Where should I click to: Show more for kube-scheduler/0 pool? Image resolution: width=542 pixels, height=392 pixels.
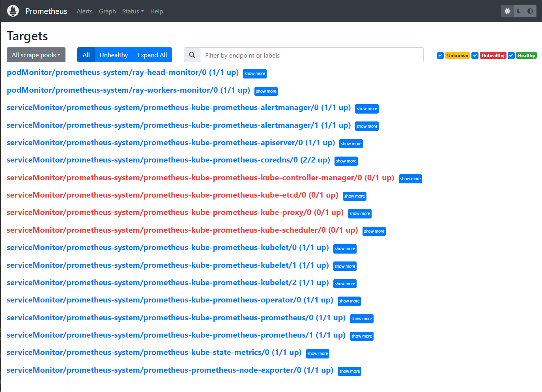374,231
